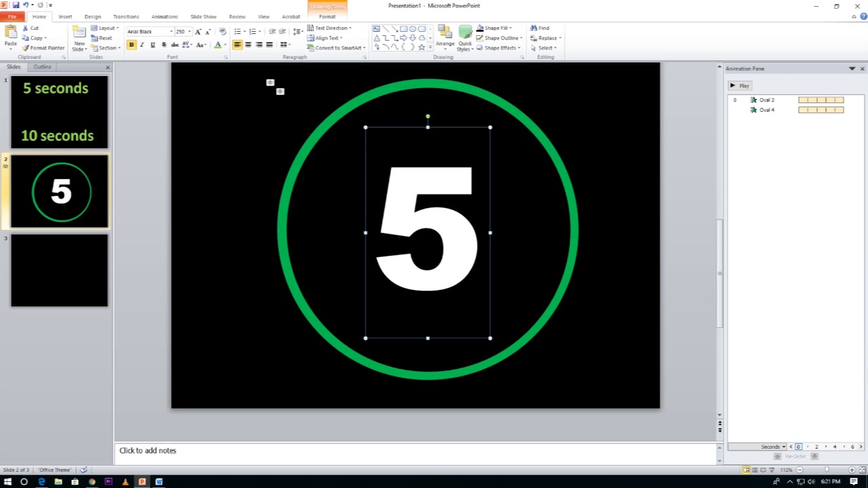Switch to the Animations tab

click(x=165, y=16)
